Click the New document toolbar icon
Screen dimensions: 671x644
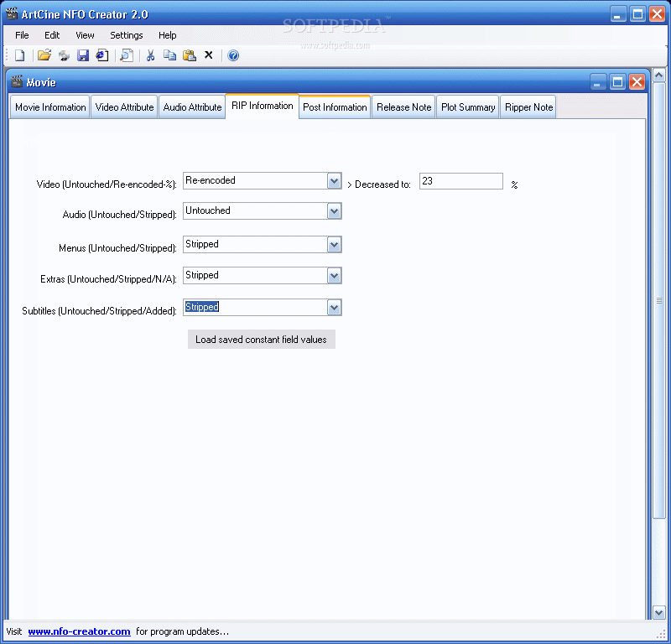coord(19,55)
